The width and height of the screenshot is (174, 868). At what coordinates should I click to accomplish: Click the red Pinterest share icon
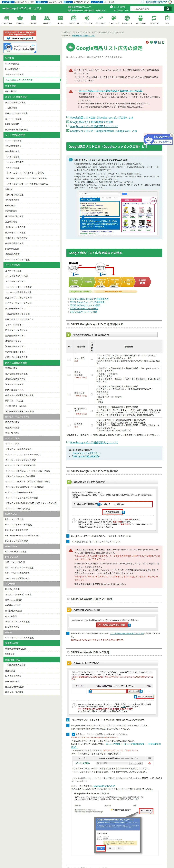[147, 42]
